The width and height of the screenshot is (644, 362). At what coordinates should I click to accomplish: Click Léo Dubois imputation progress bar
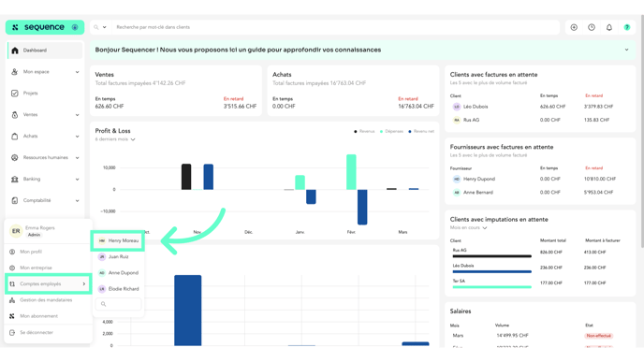tap(492, 271)
